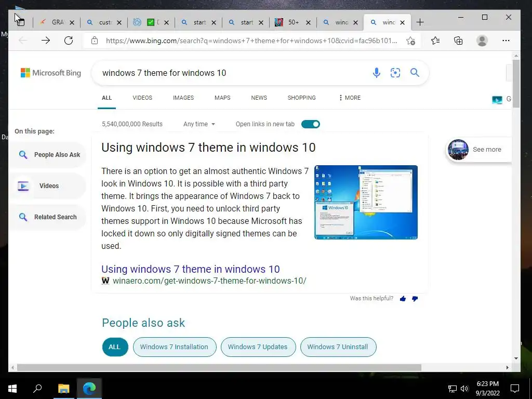Click the browser address bar URL

[251, 41]
